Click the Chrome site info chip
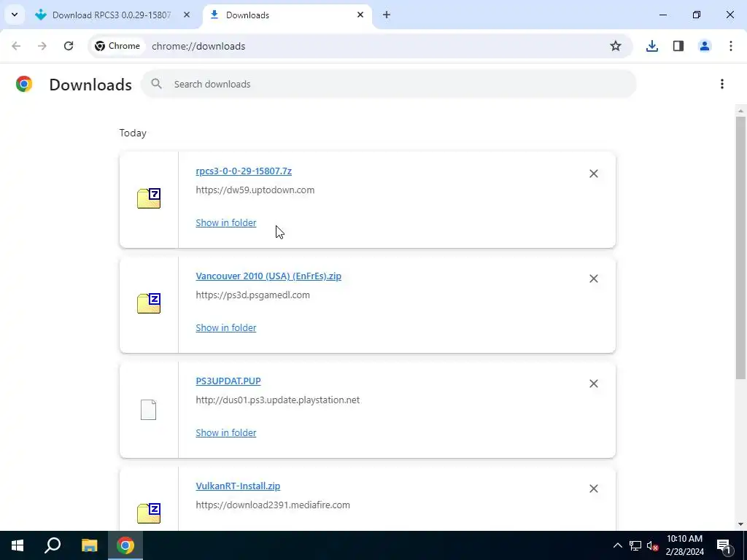The width and height of the screenshot is (747, 560). (x=117, y=46)
